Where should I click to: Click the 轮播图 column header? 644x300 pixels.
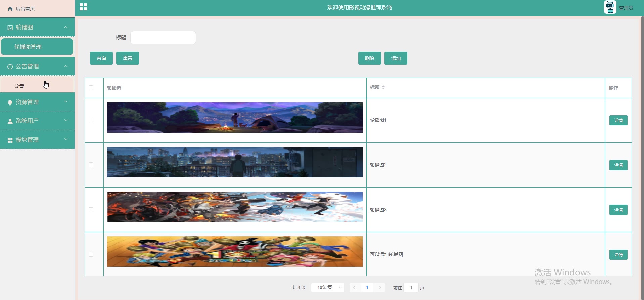[114, 88]
